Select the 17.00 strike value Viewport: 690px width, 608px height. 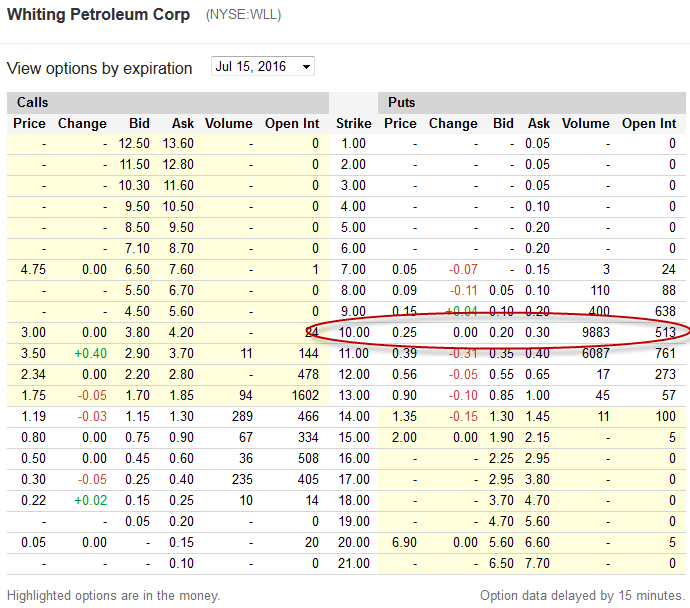click(x=354, y=480)
